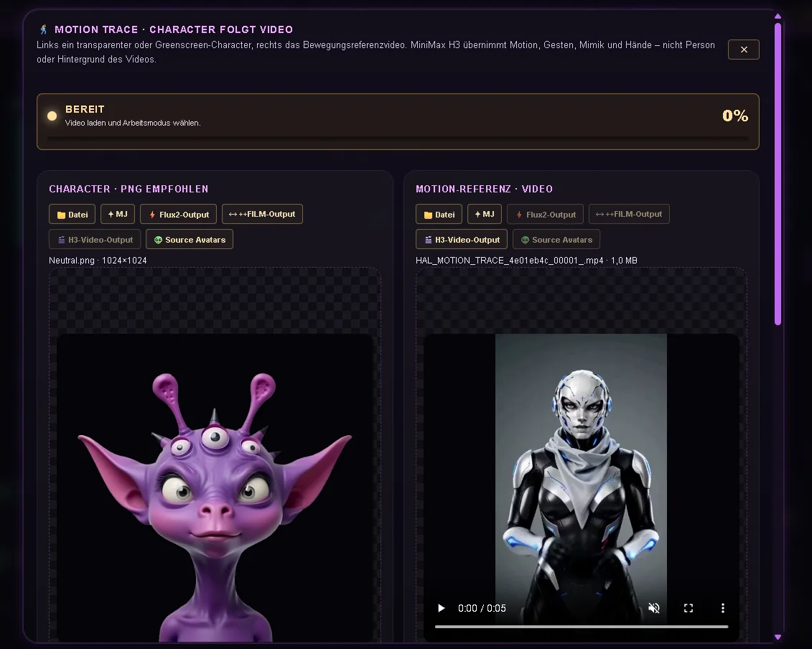Open Source Avatars in Character panel
The image size is (812, 649).
190,240
